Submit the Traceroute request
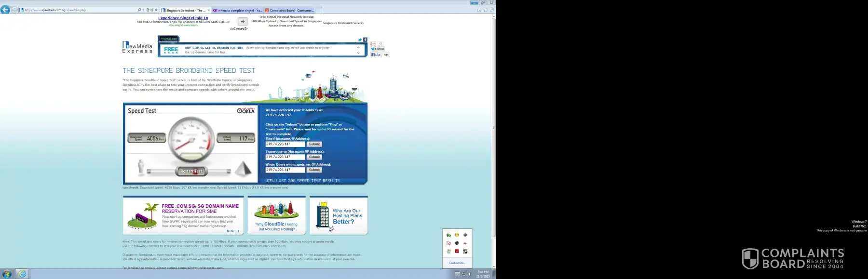 click(x=314, y=157)
